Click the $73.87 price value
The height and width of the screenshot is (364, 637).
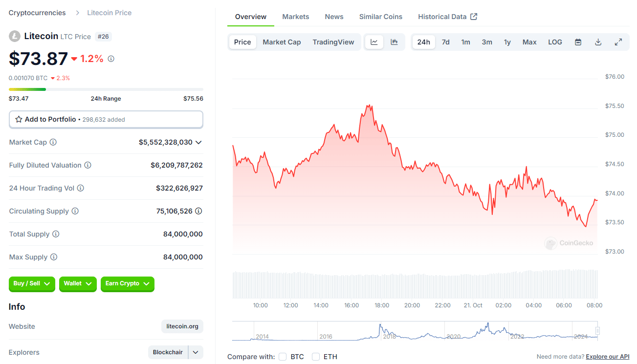38,59
